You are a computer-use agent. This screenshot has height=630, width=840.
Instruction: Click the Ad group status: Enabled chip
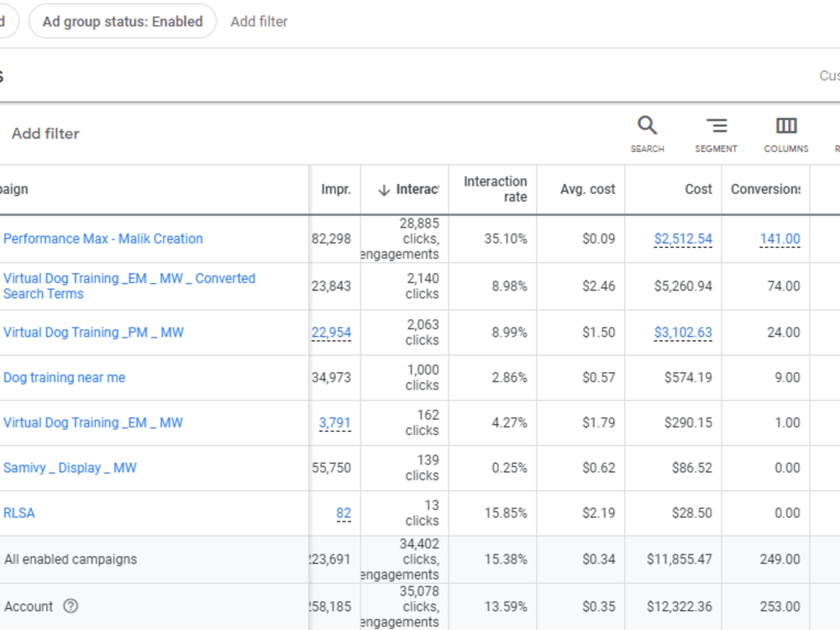pos(123,22)
